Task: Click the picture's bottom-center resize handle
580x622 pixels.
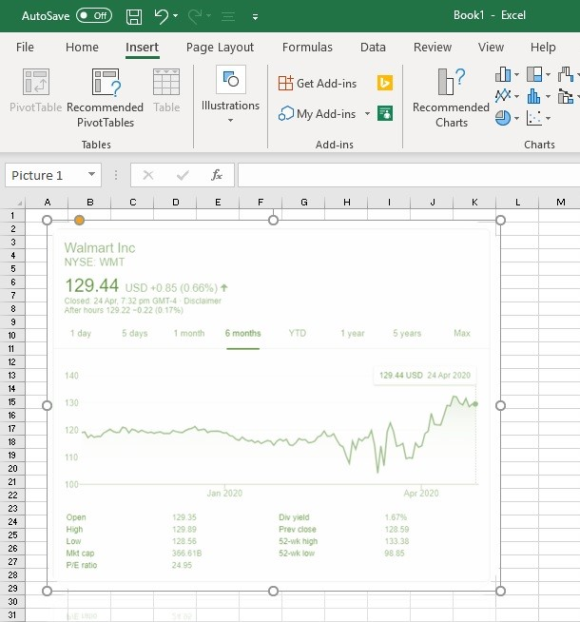Action: pyautogui.click(x=273, y=591)
